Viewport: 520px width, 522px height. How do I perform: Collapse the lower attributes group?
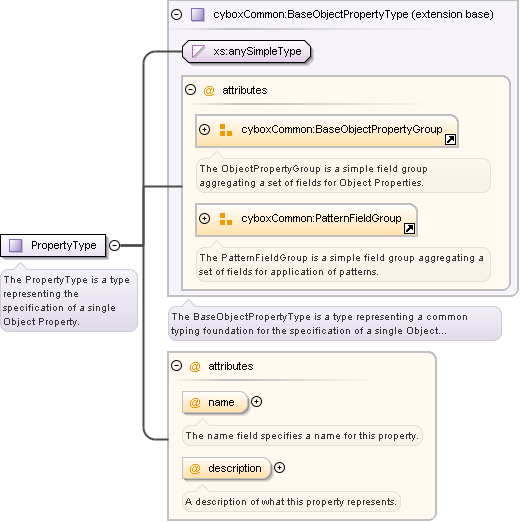point(176,366)
